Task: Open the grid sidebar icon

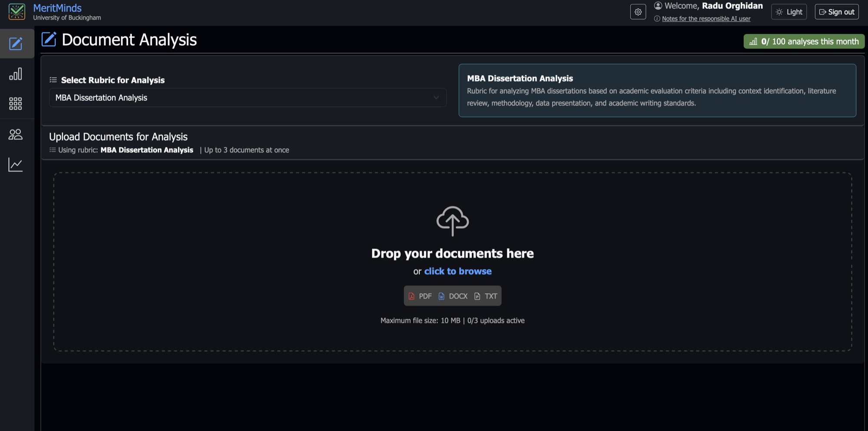Action: [16, 103]
